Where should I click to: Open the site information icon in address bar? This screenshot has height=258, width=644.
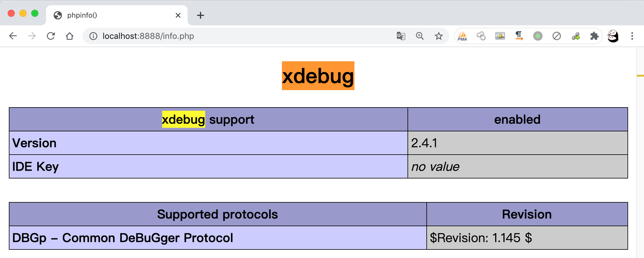click(x=93, y=36)
